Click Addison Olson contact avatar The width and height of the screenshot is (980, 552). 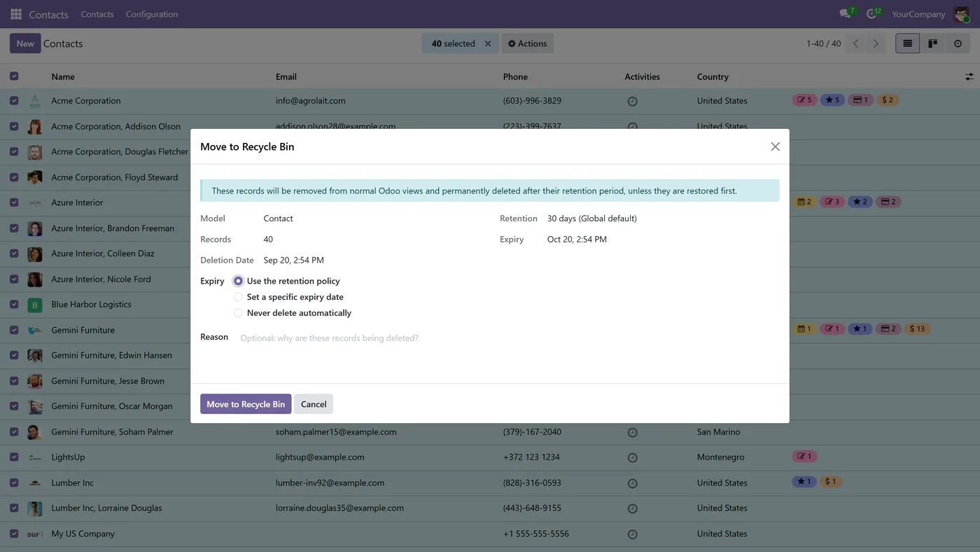point(34,127)
